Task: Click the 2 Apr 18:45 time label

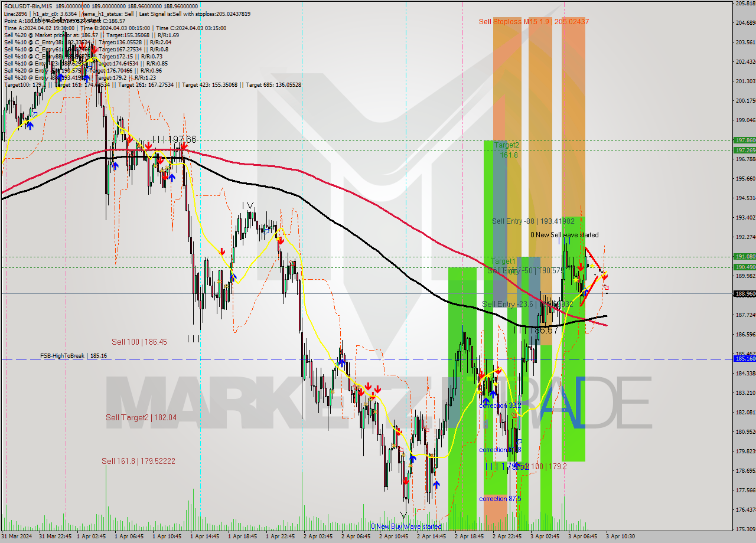Action: click(x=470, y=537)
